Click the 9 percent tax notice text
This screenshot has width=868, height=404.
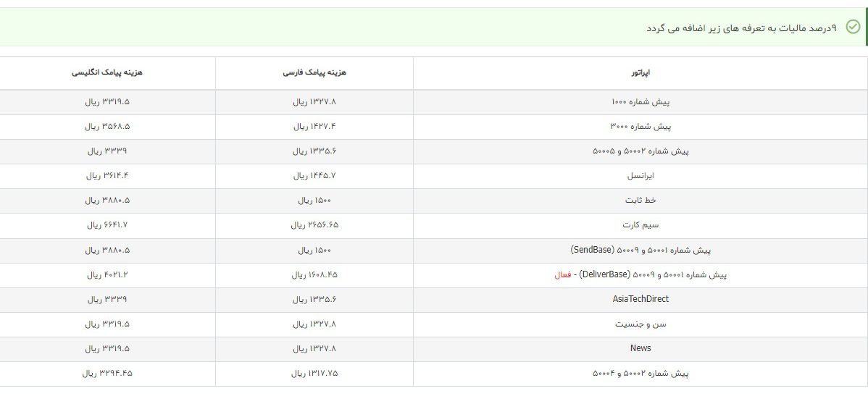(x=741, y=28)
